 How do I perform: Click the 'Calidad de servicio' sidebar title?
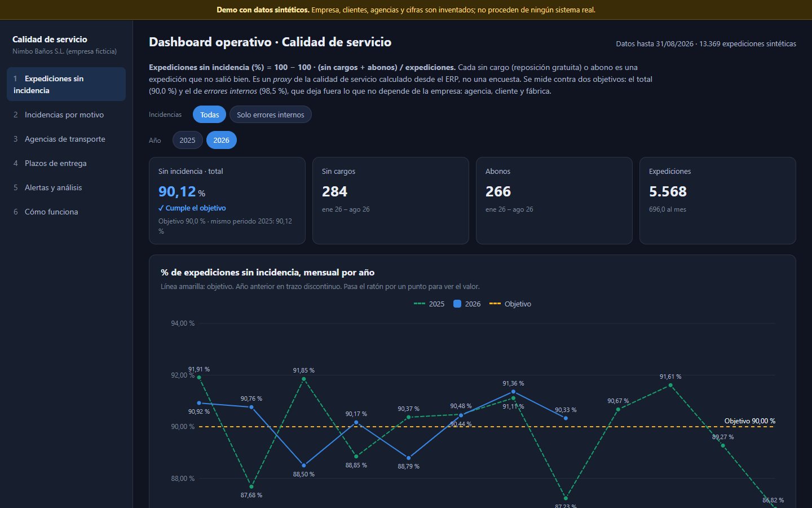click(x=50, y=40)
